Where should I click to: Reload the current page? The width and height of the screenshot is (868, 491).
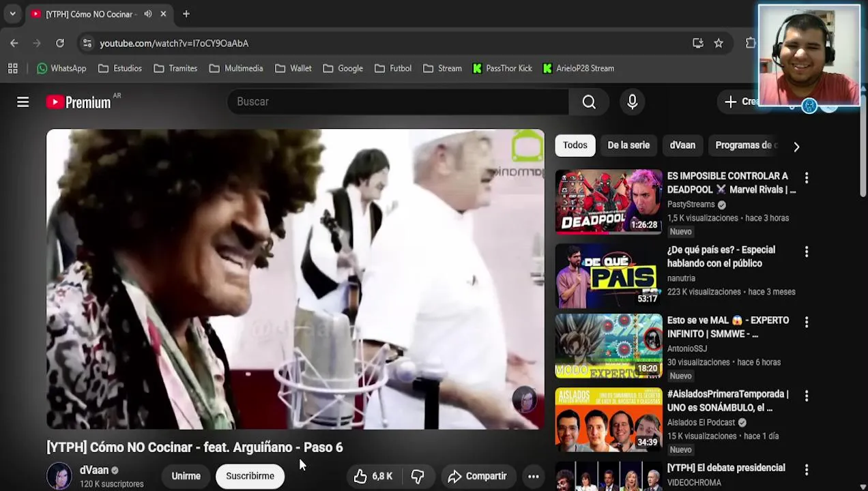pyautogui.click(x=60, y=43)
